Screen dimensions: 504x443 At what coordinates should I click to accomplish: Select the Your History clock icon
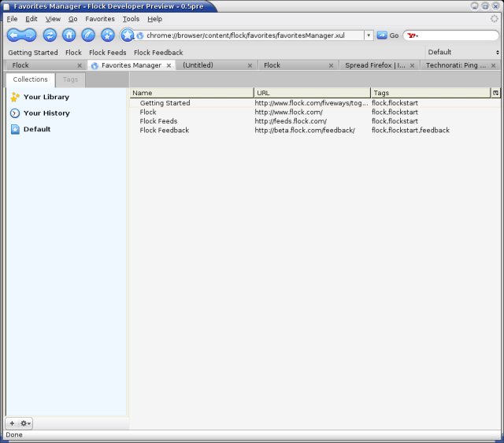15,113
